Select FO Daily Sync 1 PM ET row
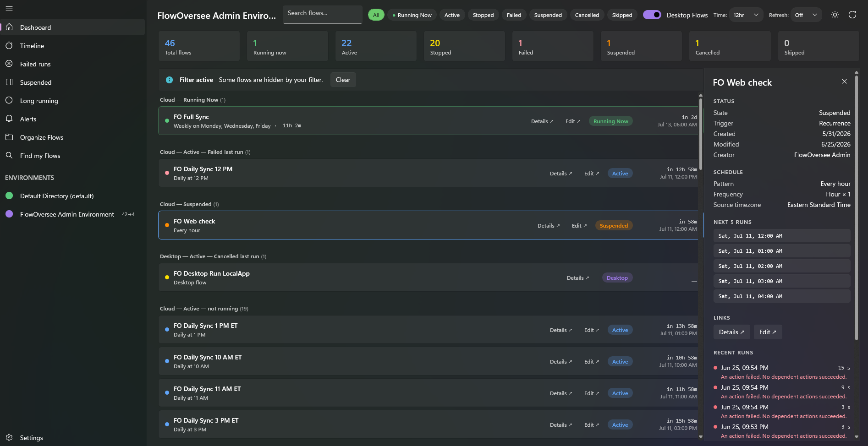 (428, 330)
